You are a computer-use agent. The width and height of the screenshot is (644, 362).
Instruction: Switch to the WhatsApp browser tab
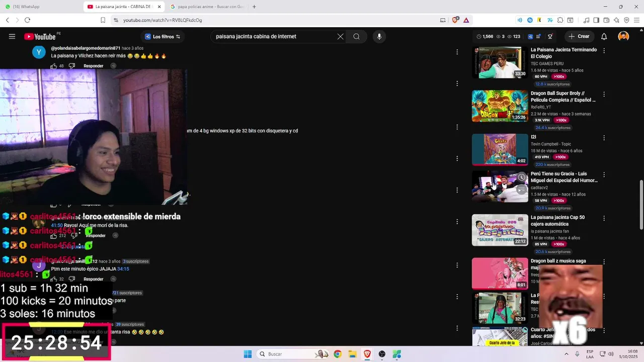[40, 7]
